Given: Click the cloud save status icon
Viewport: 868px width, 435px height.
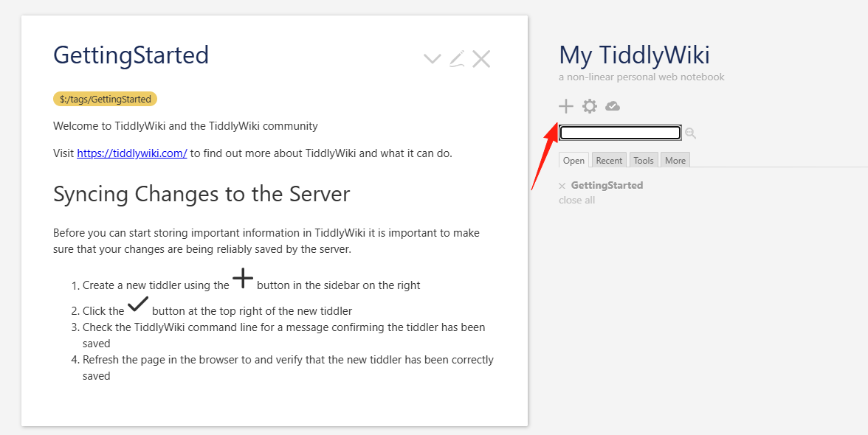Looking at the screenshot, I should [613, 106].
